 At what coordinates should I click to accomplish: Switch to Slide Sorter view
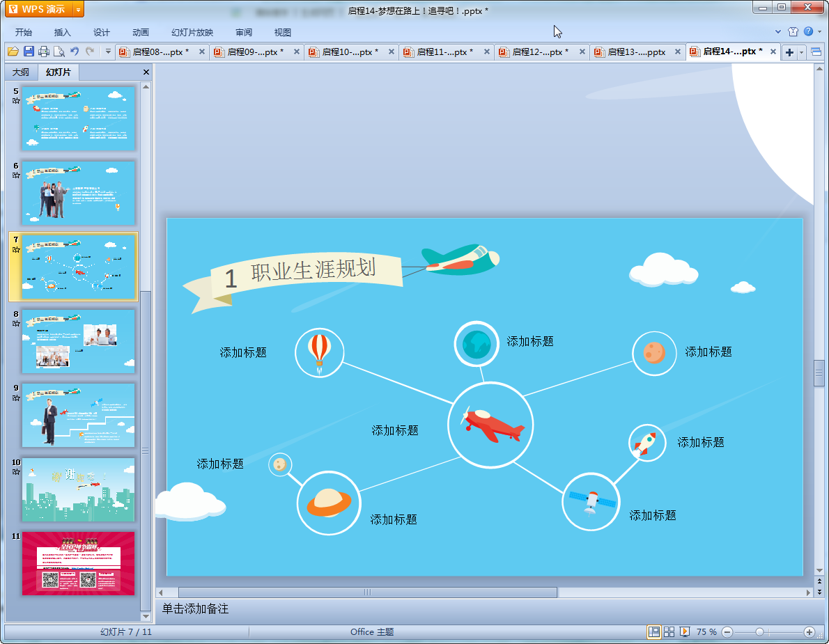click(x=669, y=631)
